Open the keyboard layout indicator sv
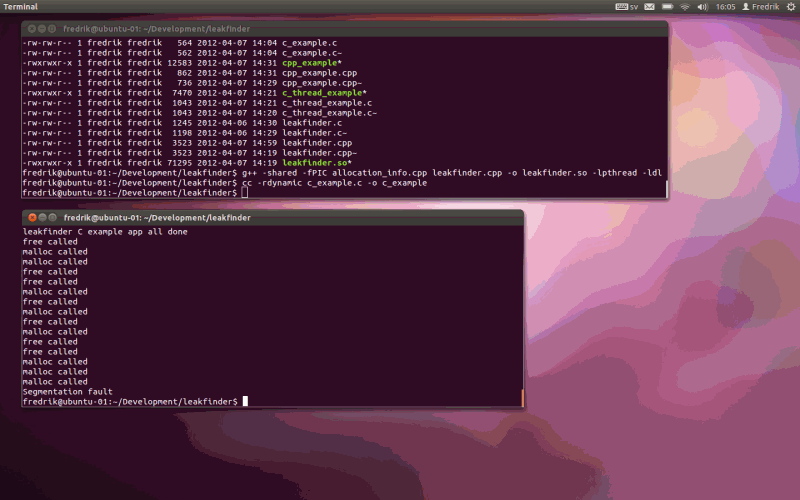Image resolution: width=800 pixels, height=500 pixels. pos(627,7)
